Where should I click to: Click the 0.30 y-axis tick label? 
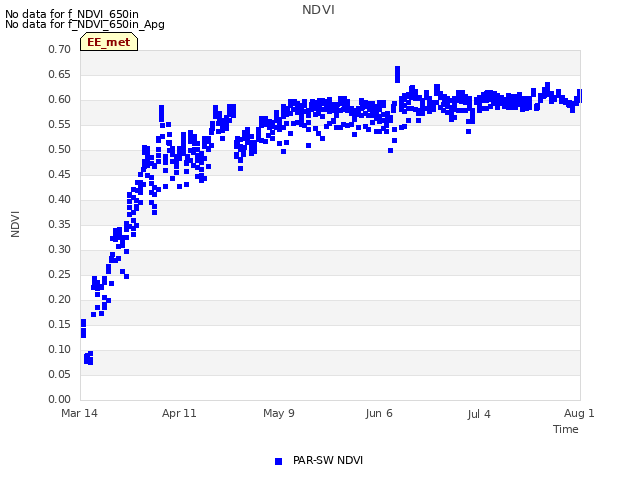coord(59,249)
